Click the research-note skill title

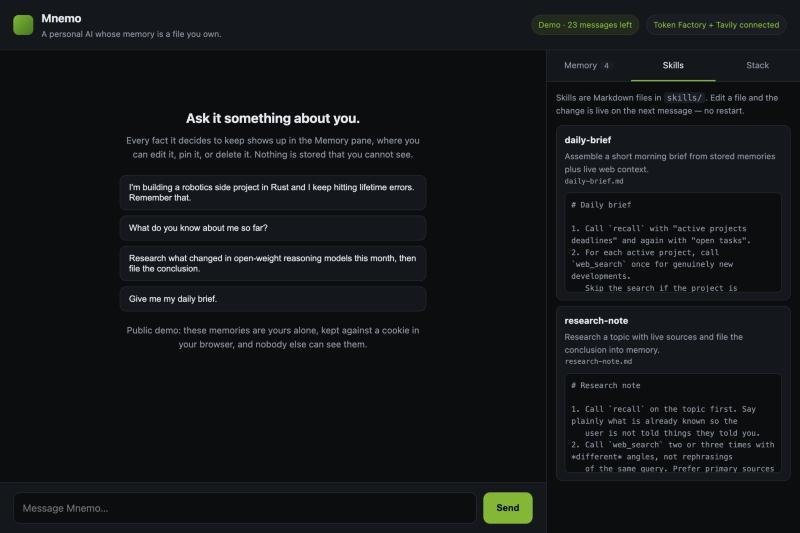[x=596, y=321]
